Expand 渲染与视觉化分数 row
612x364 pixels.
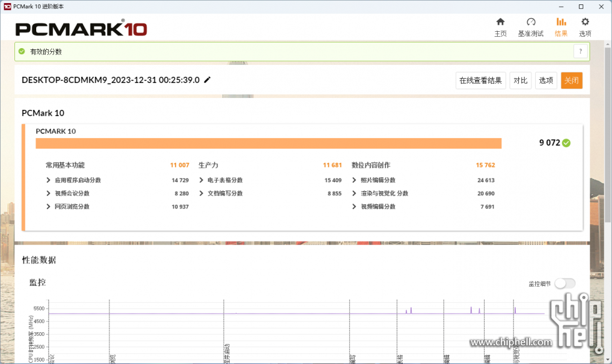pyautogui.click(x=354, y=193)
